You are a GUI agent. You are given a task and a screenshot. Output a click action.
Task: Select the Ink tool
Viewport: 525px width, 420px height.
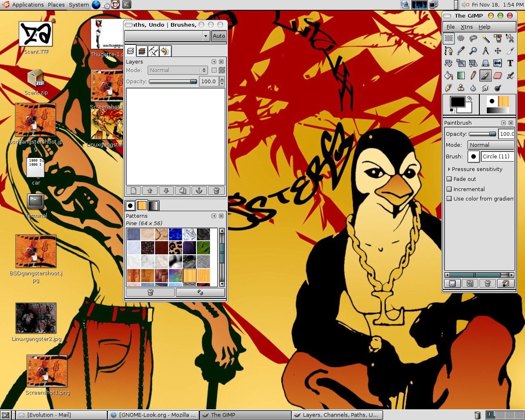coord(449,88)
